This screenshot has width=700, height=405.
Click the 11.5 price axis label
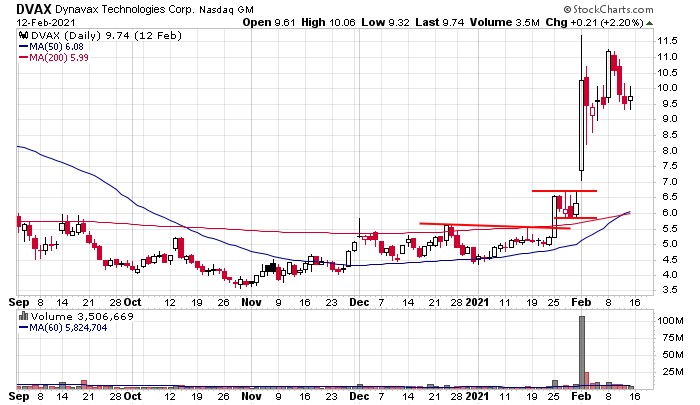coord(667,41)
